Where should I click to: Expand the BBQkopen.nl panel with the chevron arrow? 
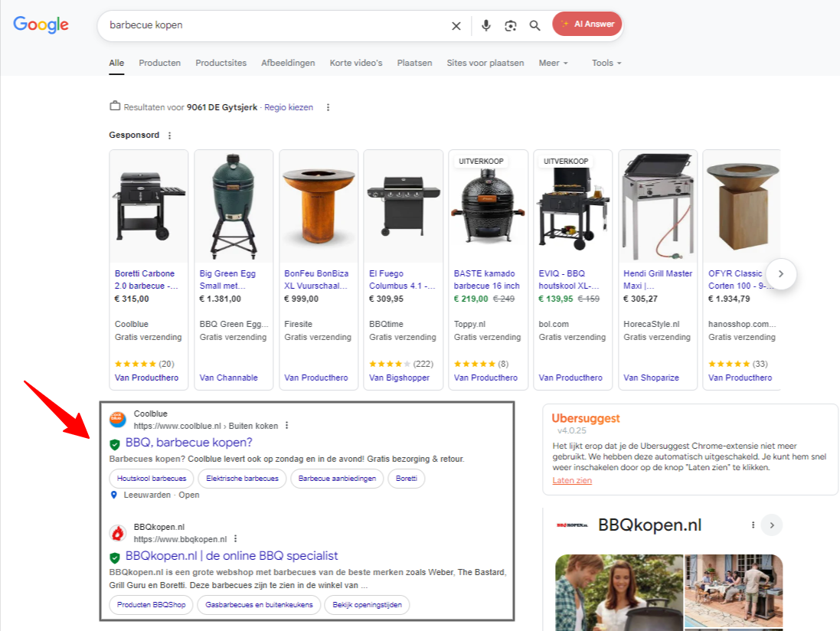click(x=772, y=525)
